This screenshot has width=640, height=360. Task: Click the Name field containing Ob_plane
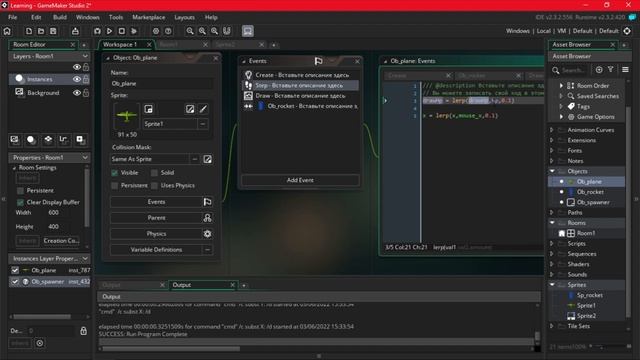point(162,83)
